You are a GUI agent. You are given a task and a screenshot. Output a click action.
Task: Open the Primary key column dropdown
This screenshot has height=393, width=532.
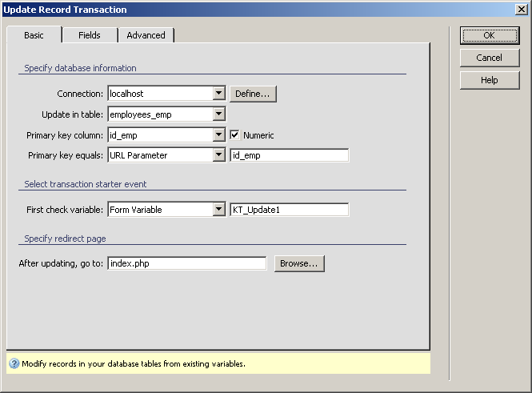218,135
